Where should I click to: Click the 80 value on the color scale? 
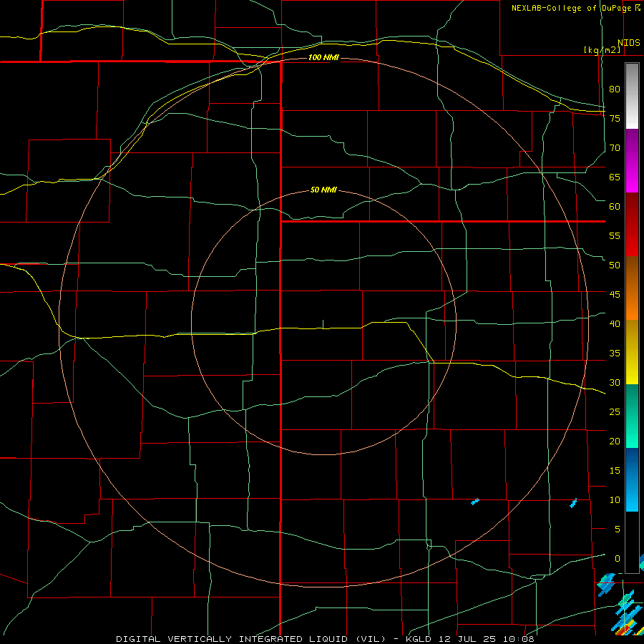tap(615, 89)
